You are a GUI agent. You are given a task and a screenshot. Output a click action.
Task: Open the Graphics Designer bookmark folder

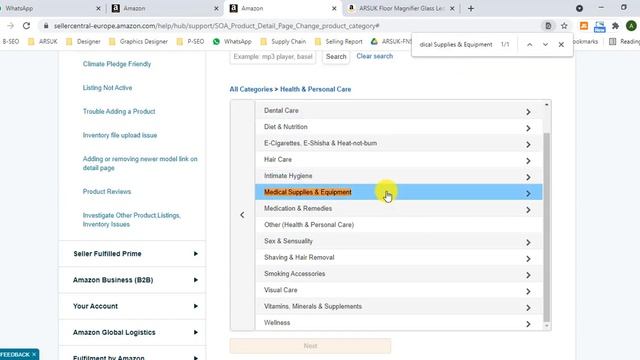(138, 42)
